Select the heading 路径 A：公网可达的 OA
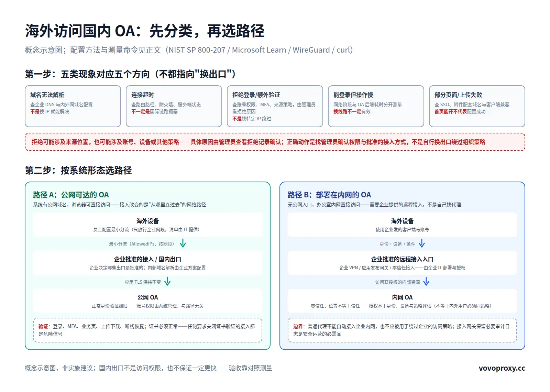The height and width of the screenshot is (392, 550). click(71, 195)
